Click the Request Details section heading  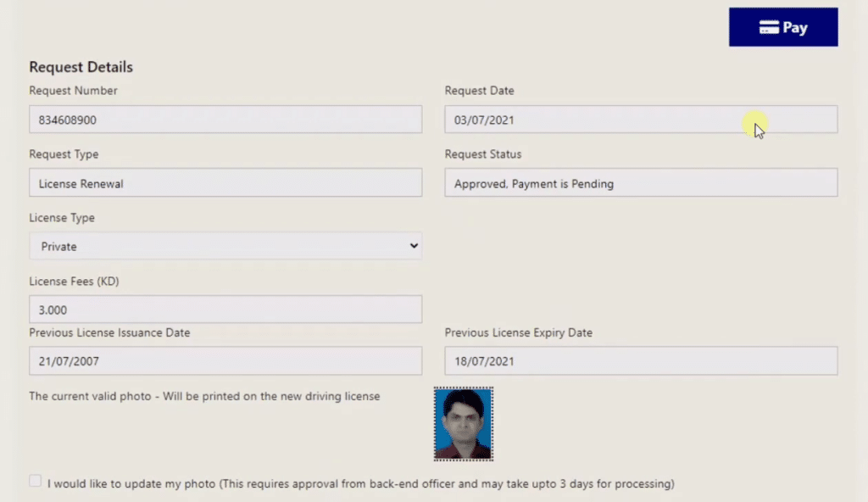81,66
